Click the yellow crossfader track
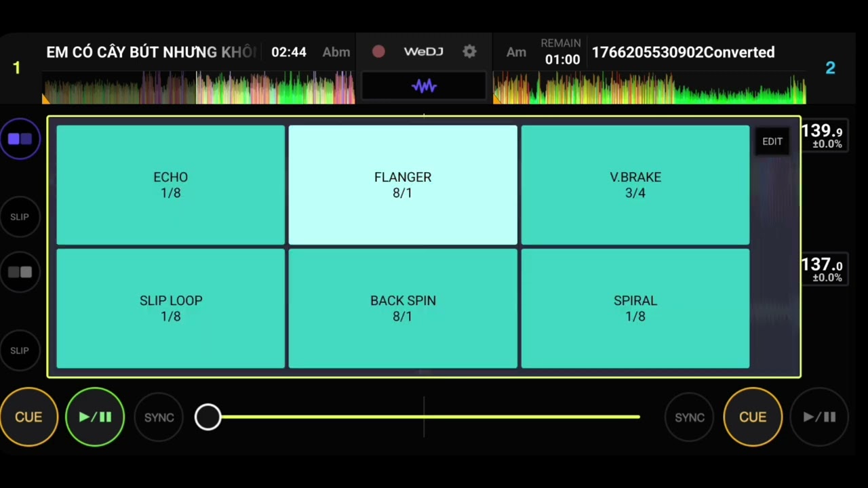 424,417
